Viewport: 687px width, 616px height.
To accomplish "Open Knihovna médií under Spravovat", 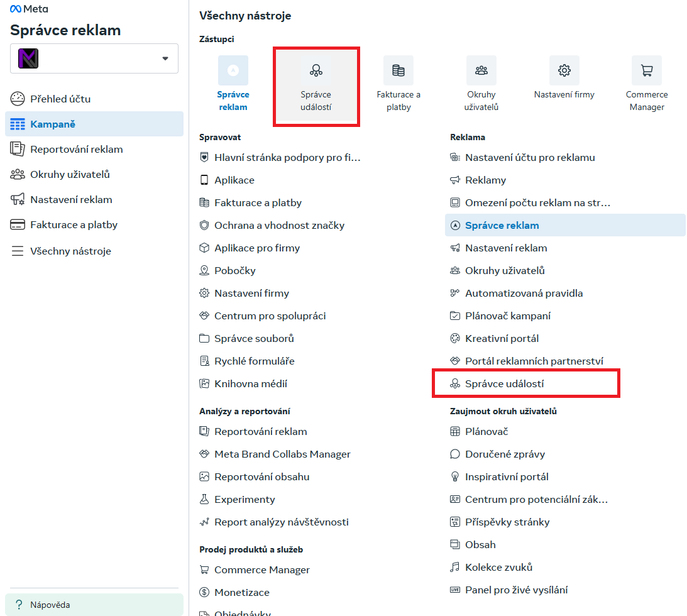I will 251,384.
